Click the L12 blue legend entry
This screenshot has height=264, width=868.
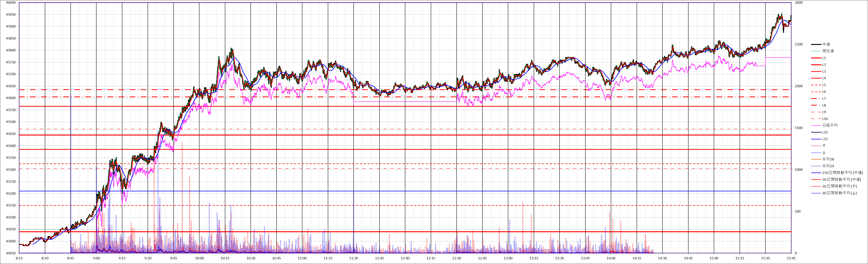tap(824, 139)
